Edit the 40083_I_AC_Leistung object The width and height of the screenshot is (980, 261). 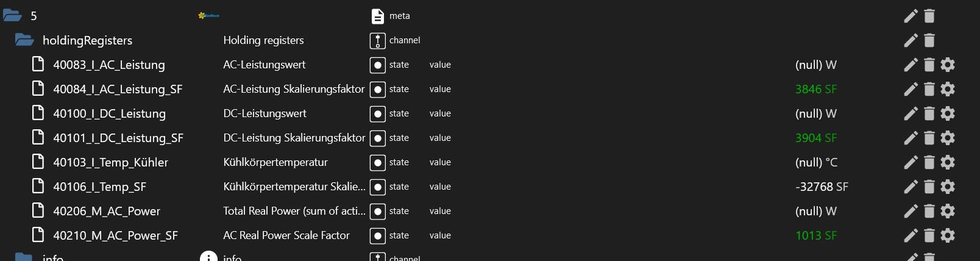click(911, 65)
